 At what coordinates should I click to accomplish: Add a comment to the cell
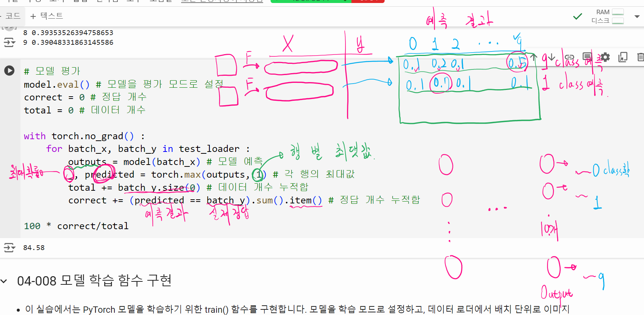pyautogui.click(x=587, y=57)
